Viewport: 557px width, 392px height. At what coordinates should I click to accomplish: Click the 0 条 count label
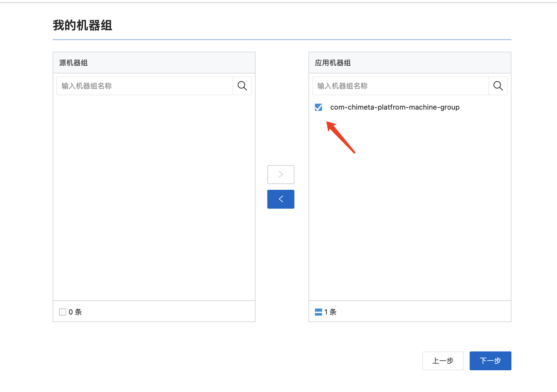75,312
